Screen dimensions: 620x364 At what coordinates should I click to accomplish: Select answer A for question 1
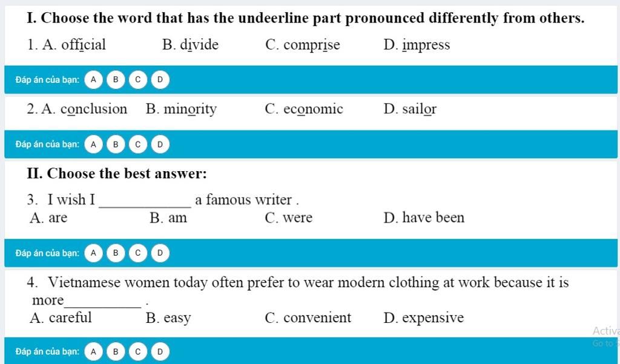[93, 79]
